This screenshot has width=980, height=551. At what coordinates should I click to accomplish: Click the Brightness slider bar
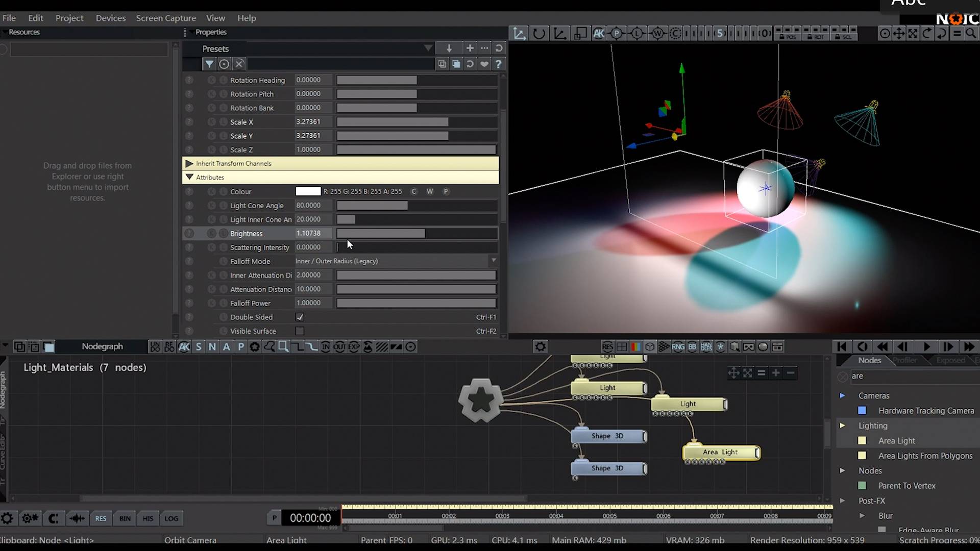click(416, 234)
